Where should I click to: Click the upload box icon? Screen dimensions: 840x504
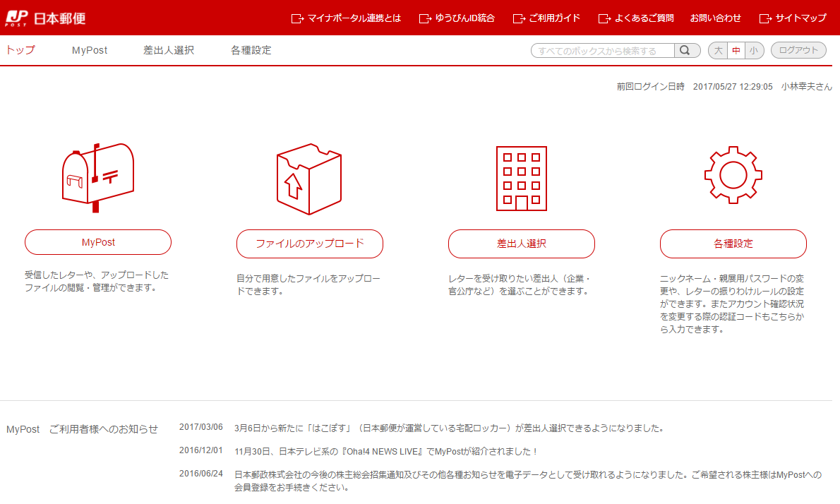pos(309,179)
